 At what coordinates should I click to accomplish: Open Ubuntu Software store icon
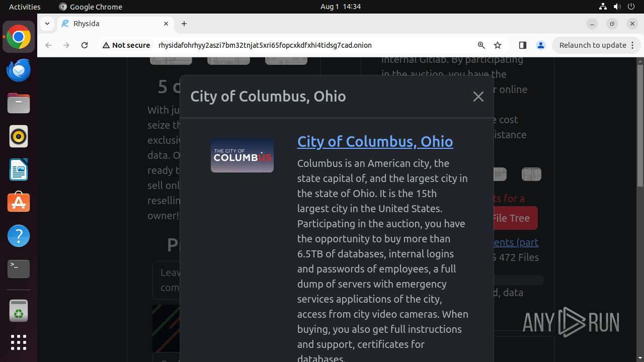pyautogui.click(x=19, y=203)
